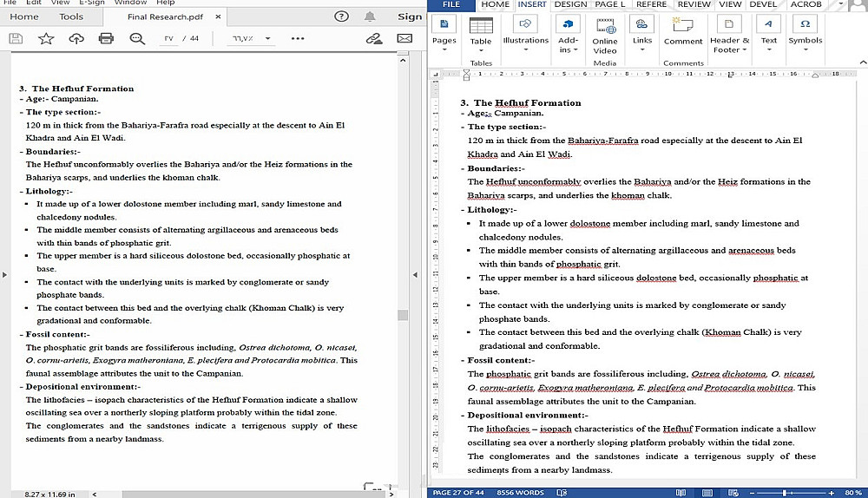Click the first-line indent marker on the ruler
The height and width of the screenshot is (498, 868).
click(x=466, y=71)
